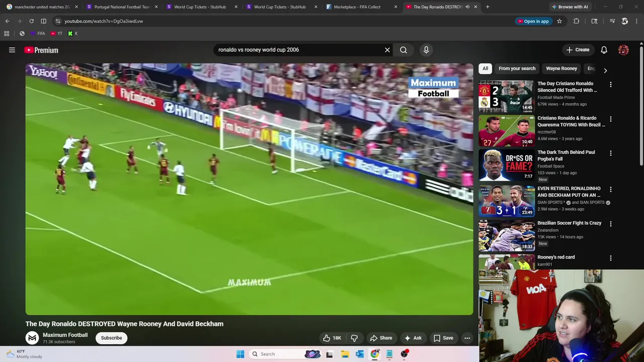The height and width of the screenshot is (362, 644).
Task: Subscribe to Maximum Football channel
Action: pyautogui.click(x=111, y=338)
